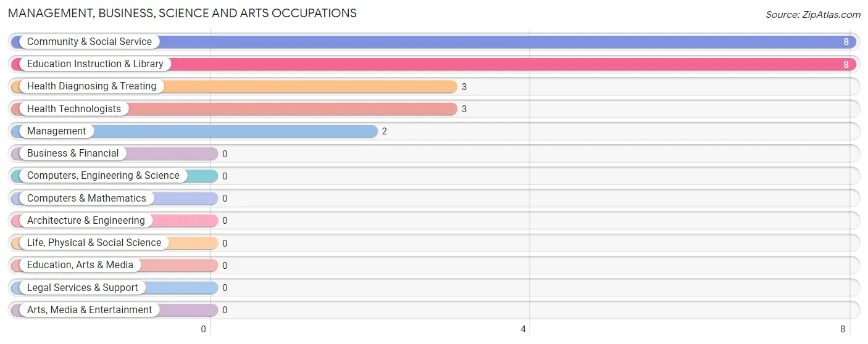
Task: Click the value 2 beside Management bar
Action: pos(385,131)
